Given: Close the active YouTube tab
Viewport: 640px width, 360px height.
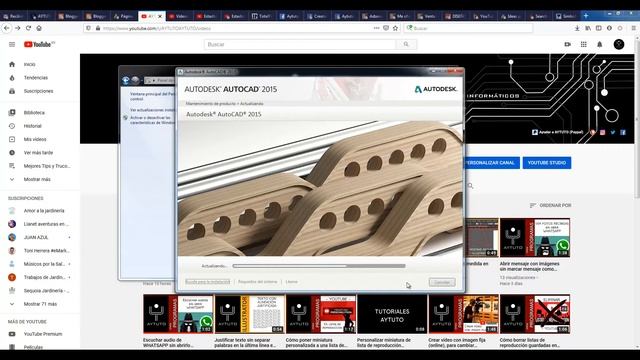Looking at the screenshot, I should 160,16.
